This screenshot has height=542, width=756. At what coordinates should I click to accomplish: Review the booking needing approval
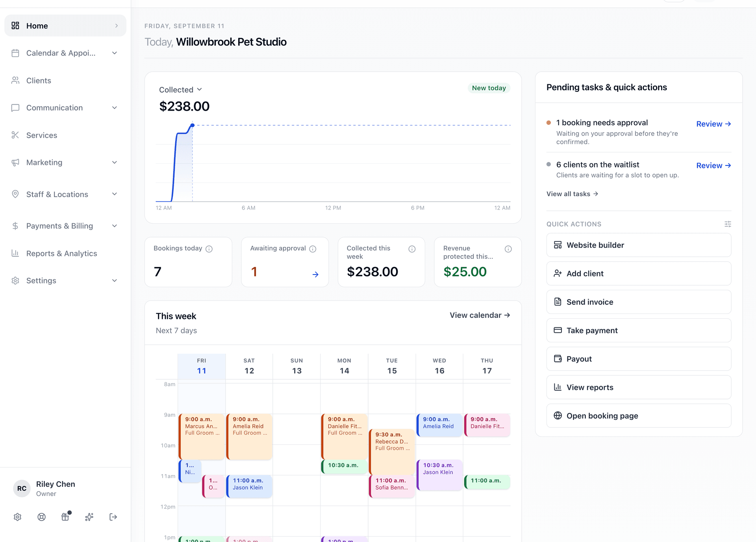tap(713, 124)
